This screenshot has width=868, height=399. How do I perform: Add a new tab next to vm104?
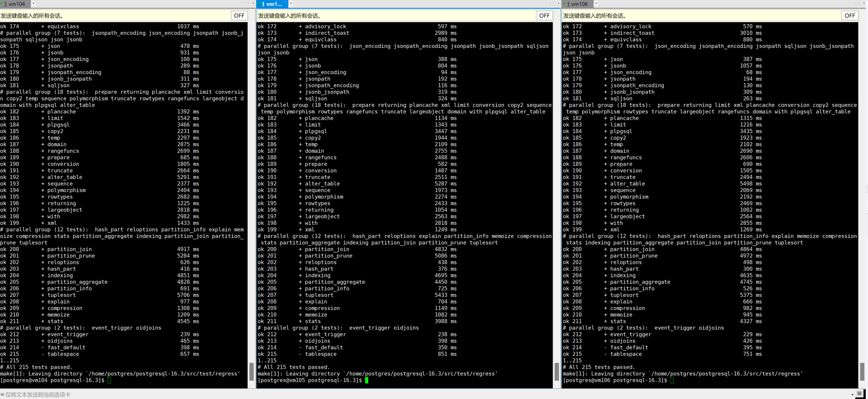click(33, 4)
